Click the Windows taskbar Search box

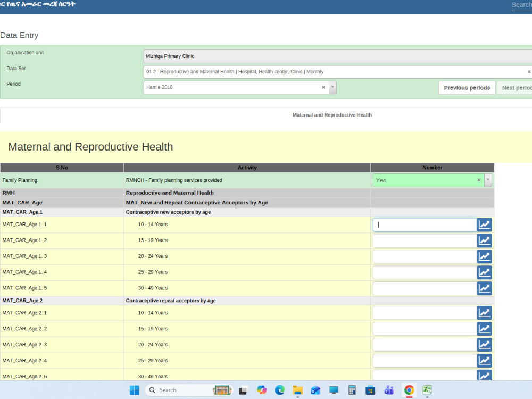click(189, 390)
